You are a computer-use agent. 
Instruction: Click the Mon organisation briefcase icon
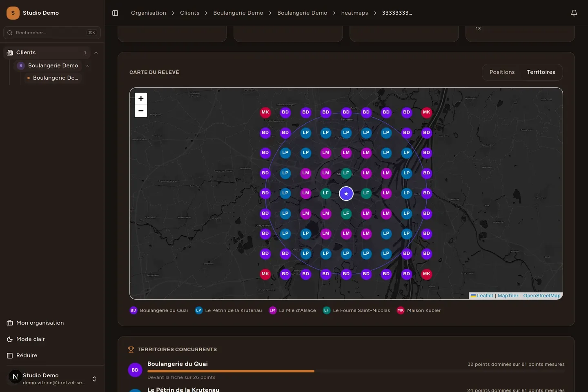coord(10,323)
